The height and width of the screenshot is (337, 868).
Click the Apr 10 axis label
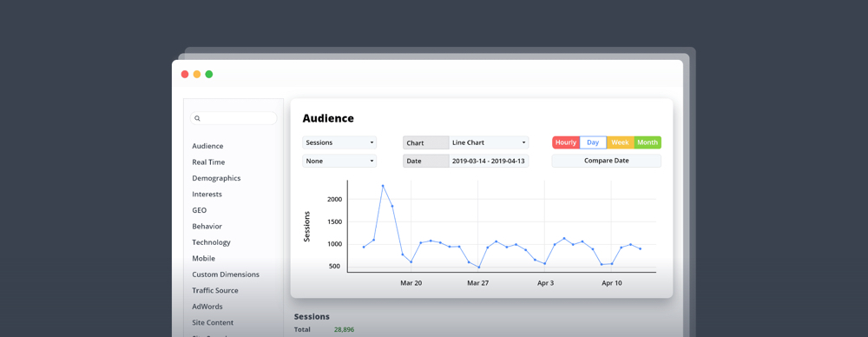pyautogui.click(x=612, y=283)
